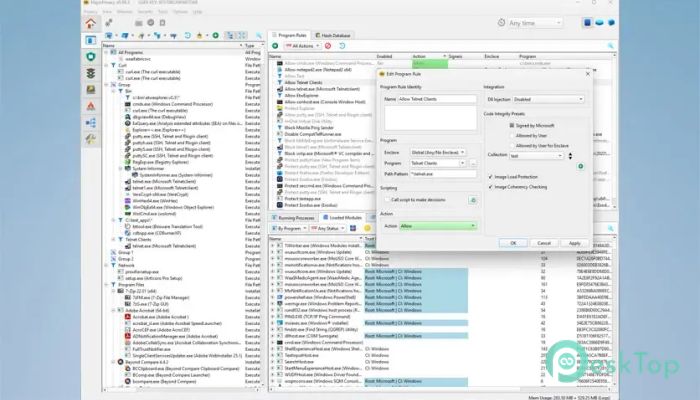This screenshot has width=700, height=400.
Task: Click the refresh icon in program tree toolbar
Action: 188,35
